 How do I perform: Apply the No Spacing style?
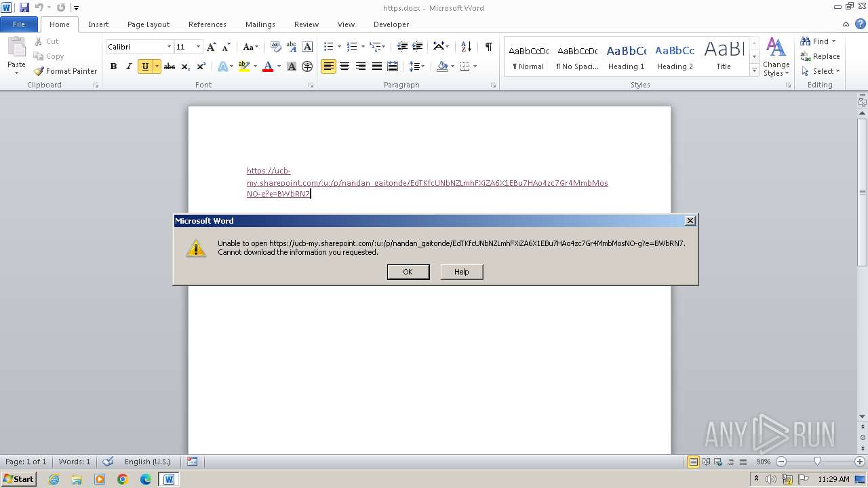pyautogui.click(x=577, y=57)
